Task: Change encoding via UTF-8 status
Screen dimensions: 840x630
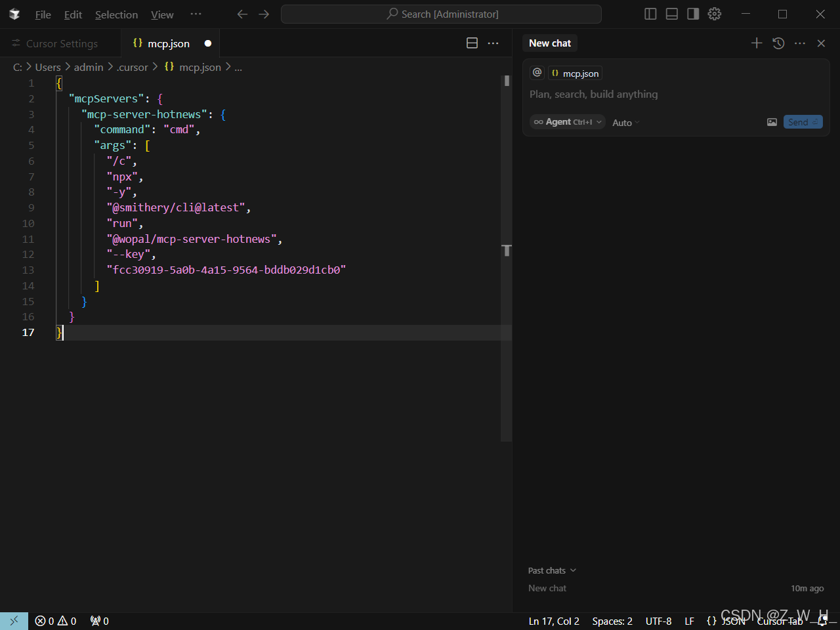Action: coord(658,621)
